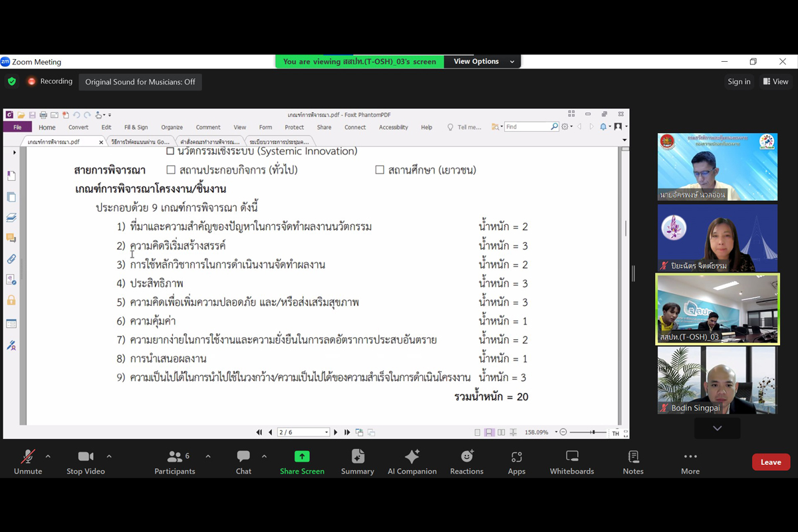Open the Reactions menu
The image size is (798, 532).
pyautogui.click(x=467, y=457)
